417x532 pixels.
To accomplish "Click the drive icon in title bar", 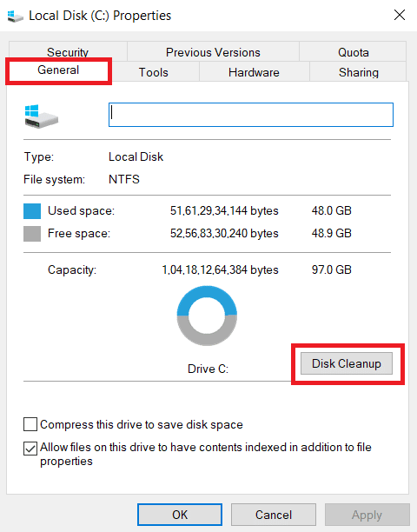I will 16,16.
